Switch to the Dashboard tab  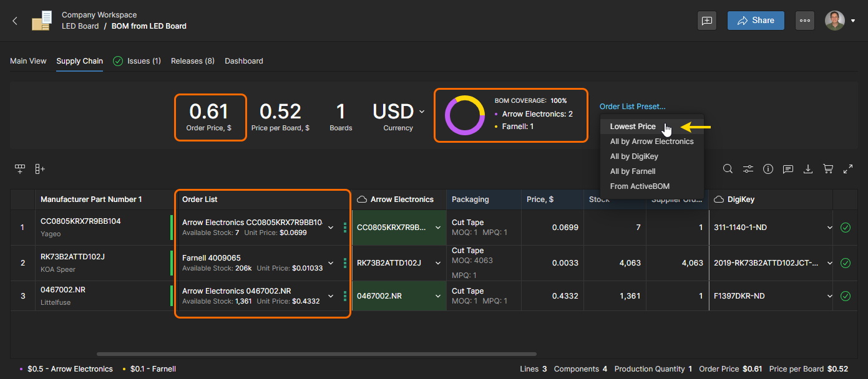click(x=243, y=61)
